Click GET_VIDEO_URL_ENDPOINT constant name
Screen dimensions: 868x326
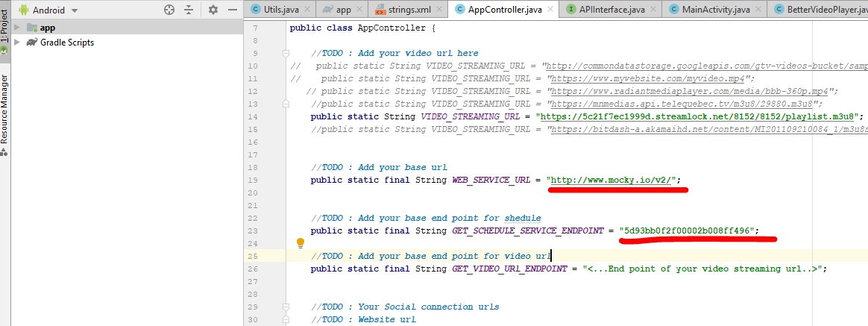click(x=510, y=269)
